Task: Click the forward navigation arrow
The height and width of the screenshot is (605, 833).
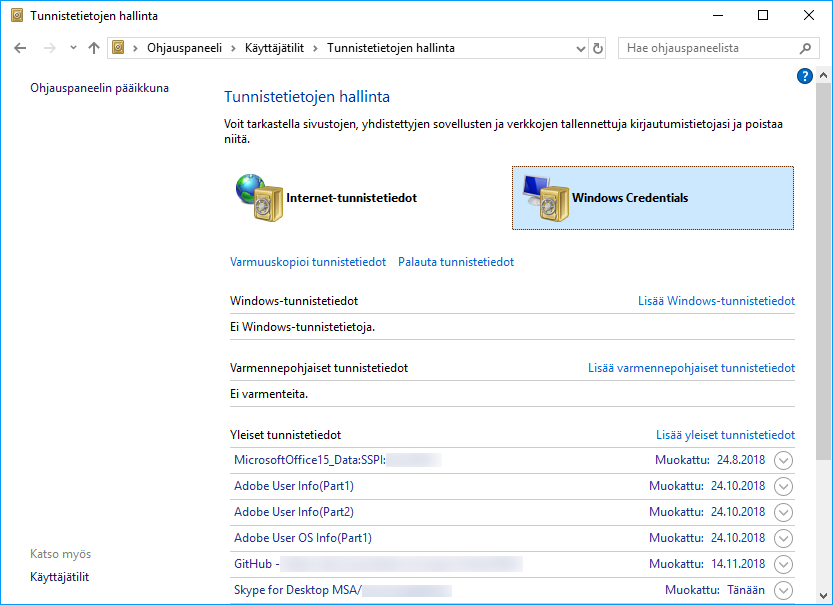Action: (x=47, y=48)
